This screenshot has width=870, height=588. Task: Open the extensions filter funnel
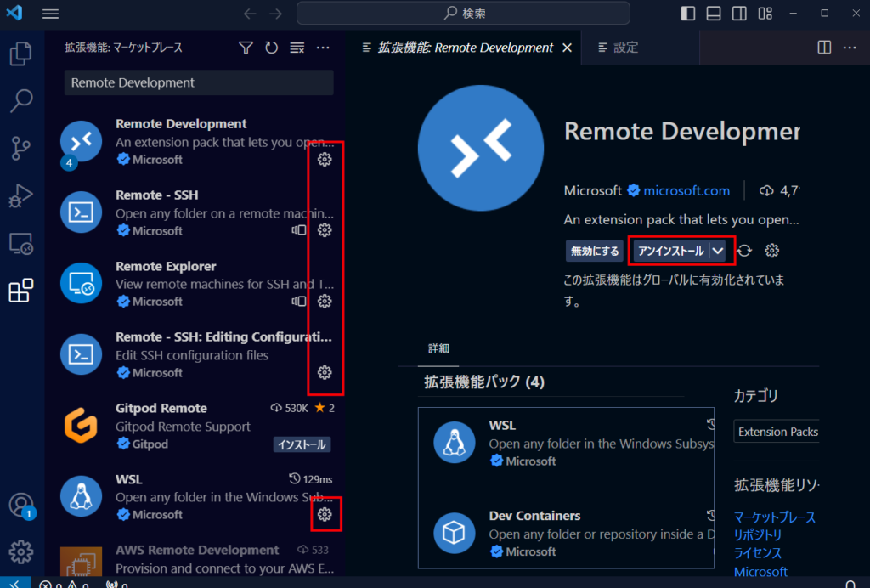click(x=246, y=48)
